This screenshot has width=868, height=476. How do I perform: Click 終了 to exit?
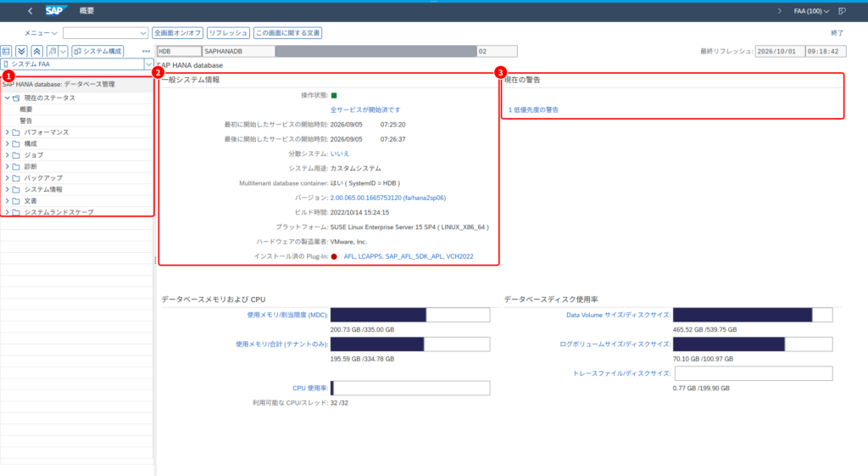(x=837, y=33)
